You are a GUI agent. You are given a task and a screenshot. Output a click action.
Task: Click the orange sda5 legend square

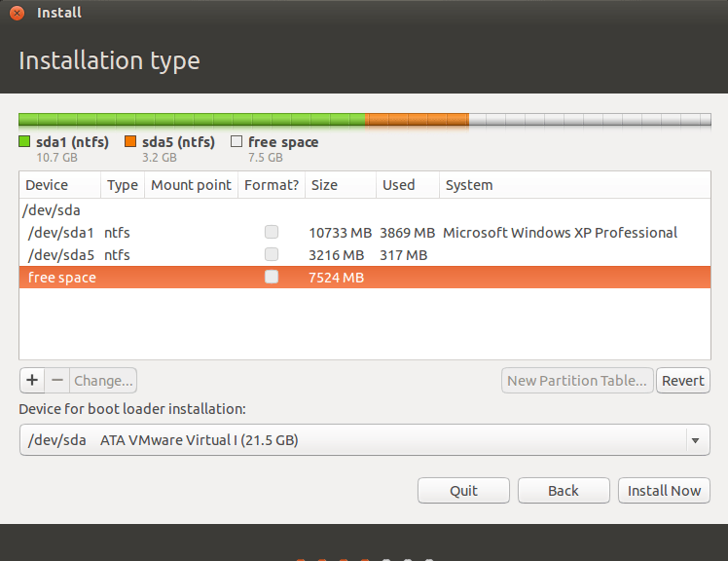point(130,142)
